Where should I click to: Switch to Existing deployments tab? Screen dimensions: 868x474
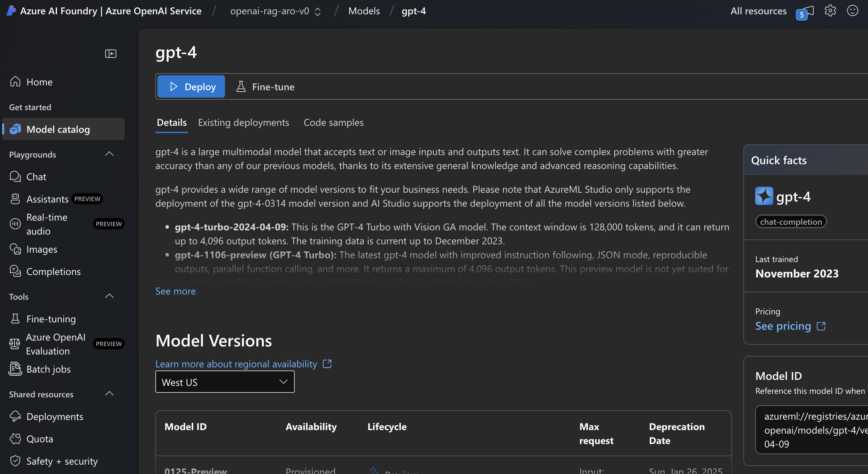[x=243, y=123]
